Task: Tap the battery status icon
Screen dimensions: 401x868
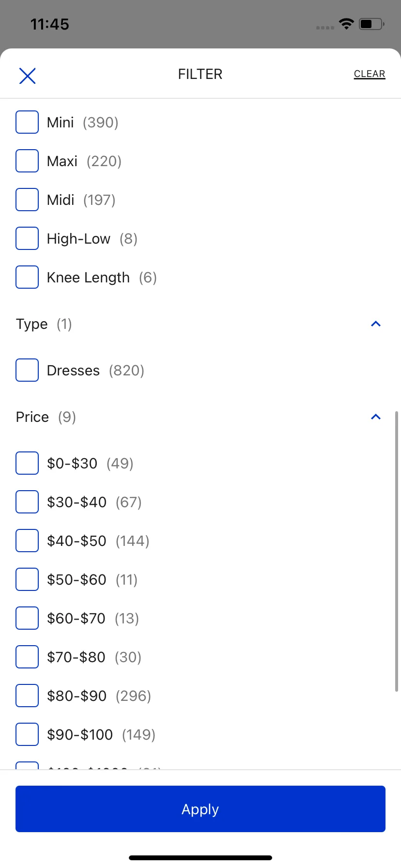Action: pos(371,24)
